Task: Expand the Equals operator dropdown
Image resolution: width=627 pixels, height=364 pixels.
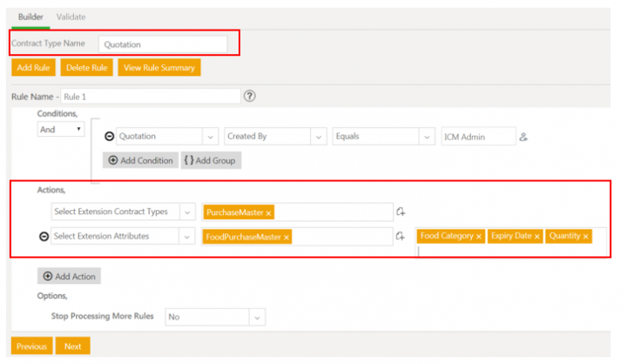Action: tap(426, 137)
